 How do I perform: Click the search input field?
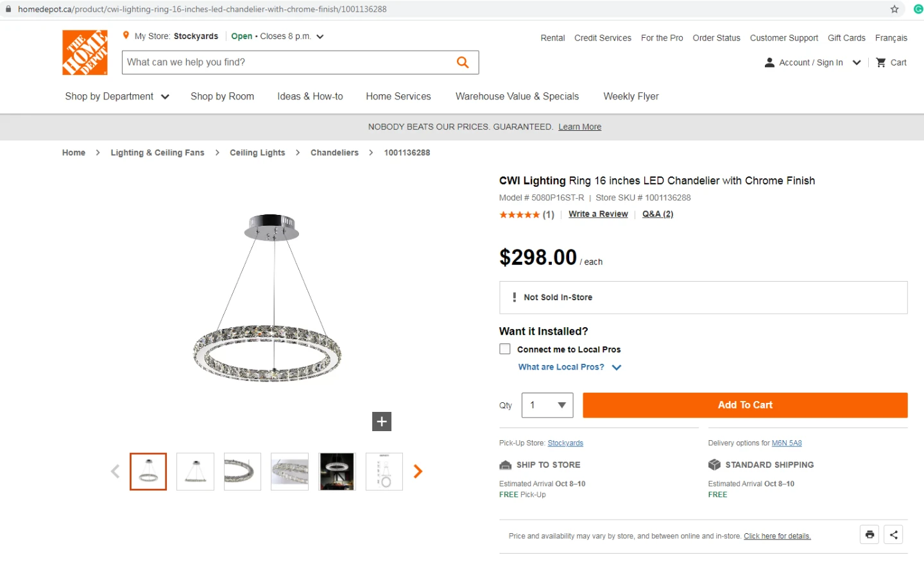[x=286, y=62]
